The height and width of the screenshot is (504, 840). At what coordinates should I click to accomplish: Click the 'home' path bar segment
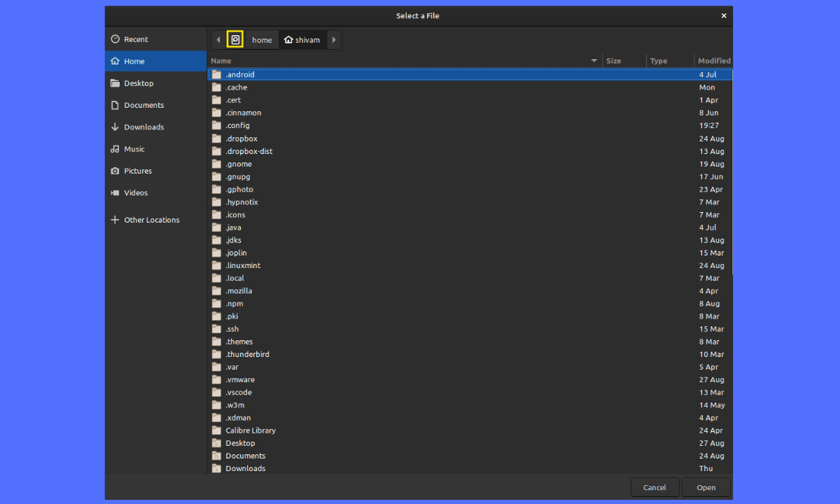click(x=262, y=40)
